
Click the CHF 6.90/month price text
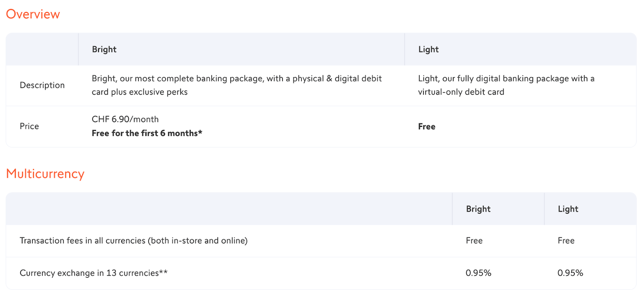coord(125,119)
